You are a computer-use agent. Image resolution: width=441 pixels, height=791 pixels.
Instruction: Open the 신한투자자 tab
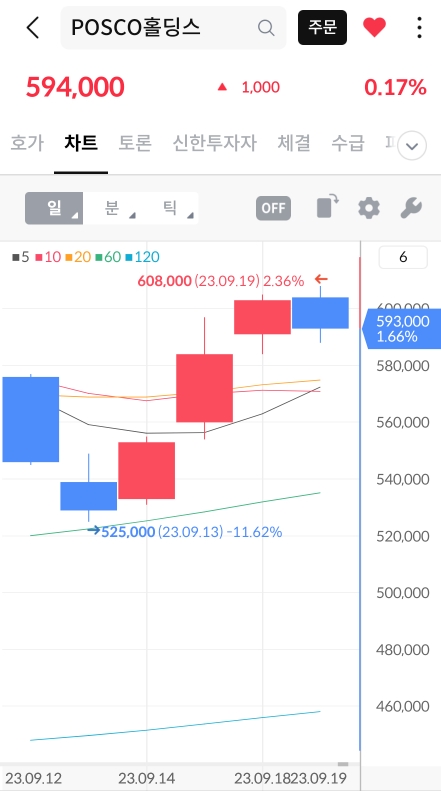214,143
